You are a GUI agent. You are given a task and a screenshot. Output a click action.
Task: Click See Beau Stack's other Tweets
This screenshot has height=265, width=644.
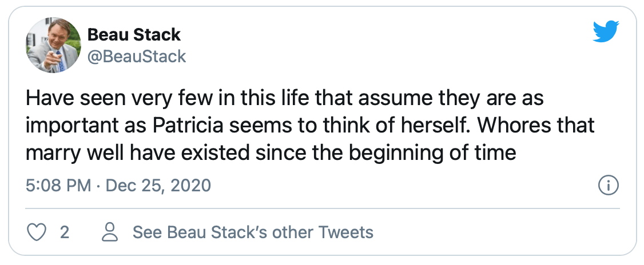click(253, 232)
